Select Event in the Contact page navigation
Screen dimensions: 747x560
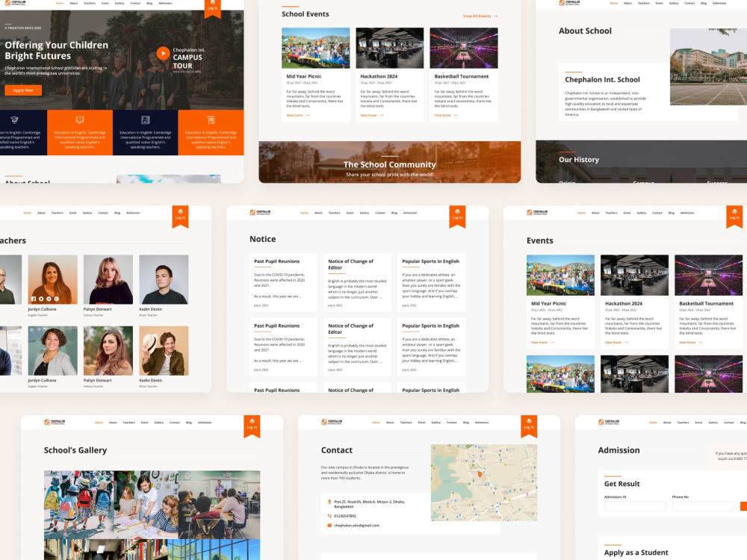tap(421, 423)
